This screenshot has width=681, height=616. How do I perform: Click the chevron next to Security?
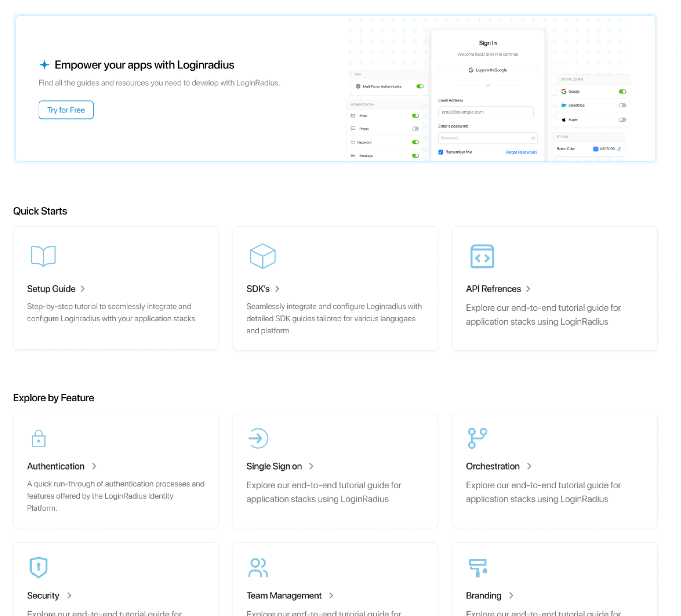coord(69,595)
